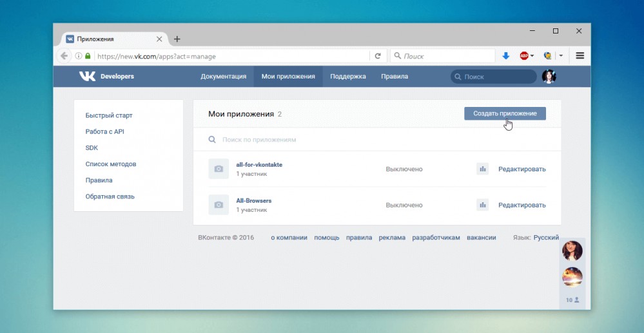Click the globe extension icon in toolbar
The width and height of the screenshot is (644, 333).
[547, 56]
